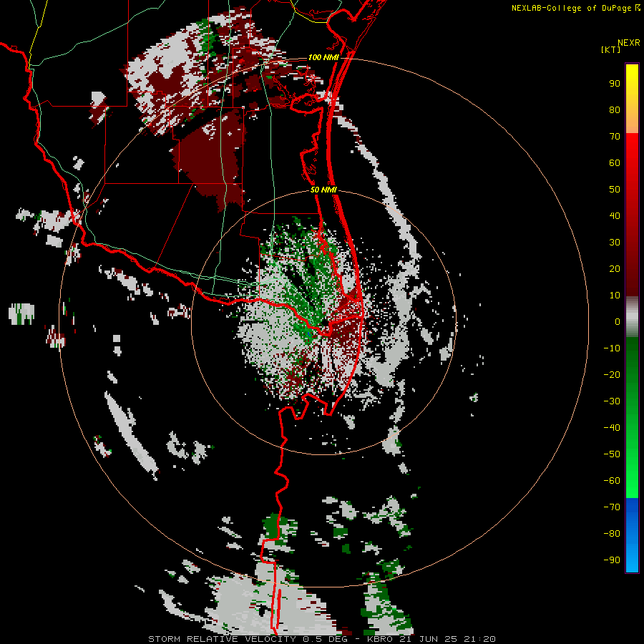Click the -60 value on velocity scale

pyautogui.click(x=612, y=481)
